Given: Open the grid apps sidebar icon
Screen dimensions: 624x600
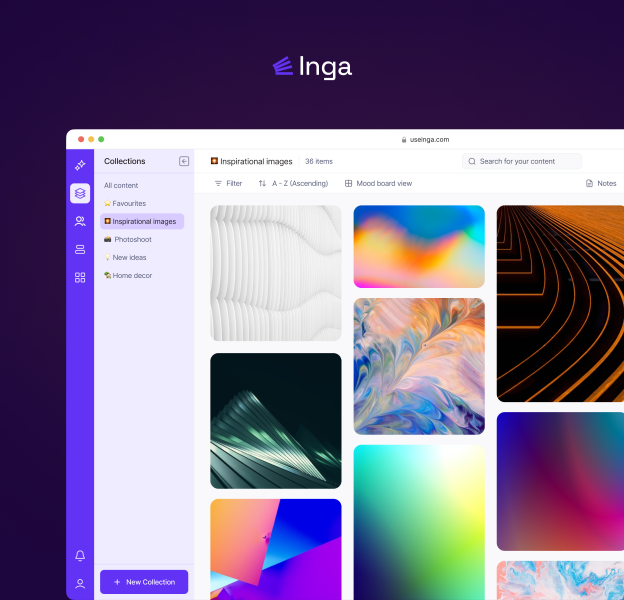Looking at the screenshot, I should click(80, 277).
